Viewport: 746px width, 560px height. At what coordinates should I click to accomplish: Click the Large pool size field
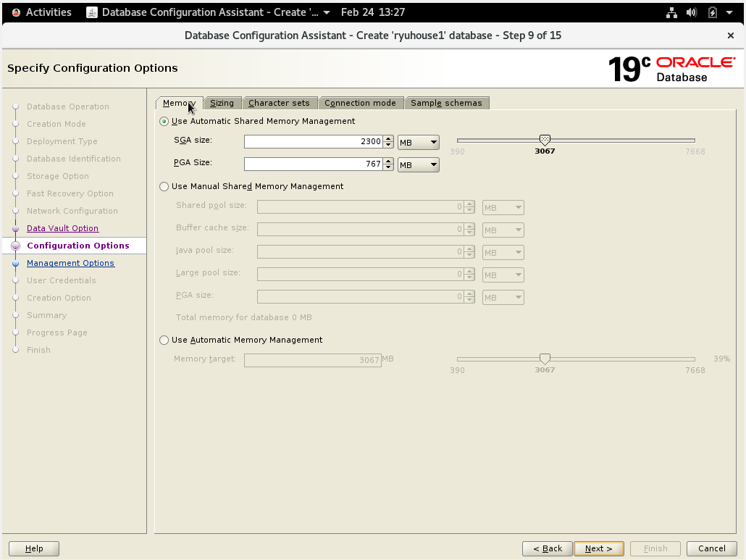360,274
